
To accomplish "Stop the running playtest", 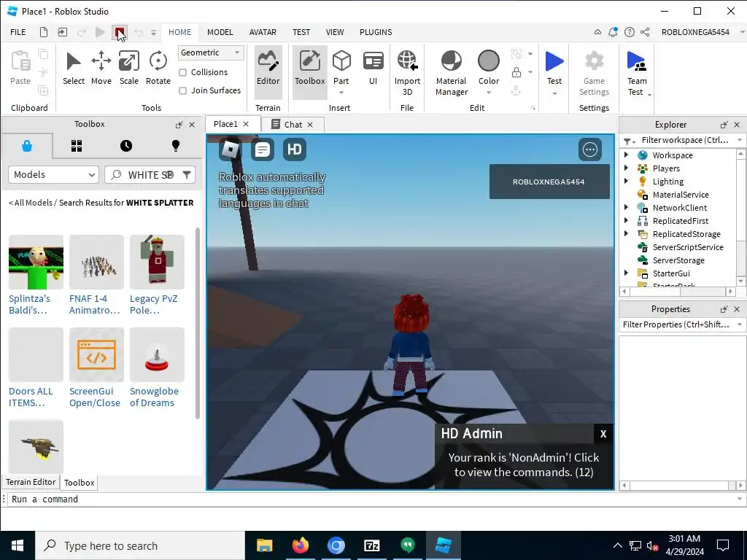I will pyautogui.click(x=119, y=32).
